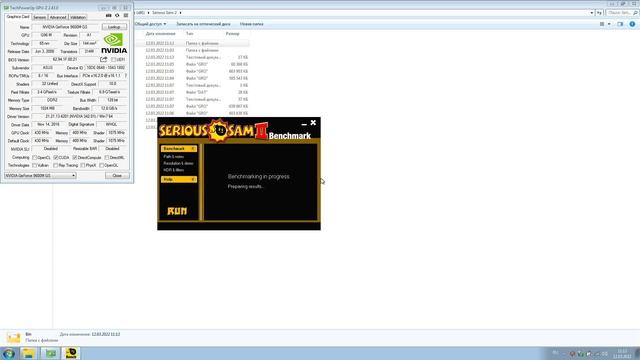Click the BIOS Version field in GPU-Z
640x360 pixels.
[65, 60]
